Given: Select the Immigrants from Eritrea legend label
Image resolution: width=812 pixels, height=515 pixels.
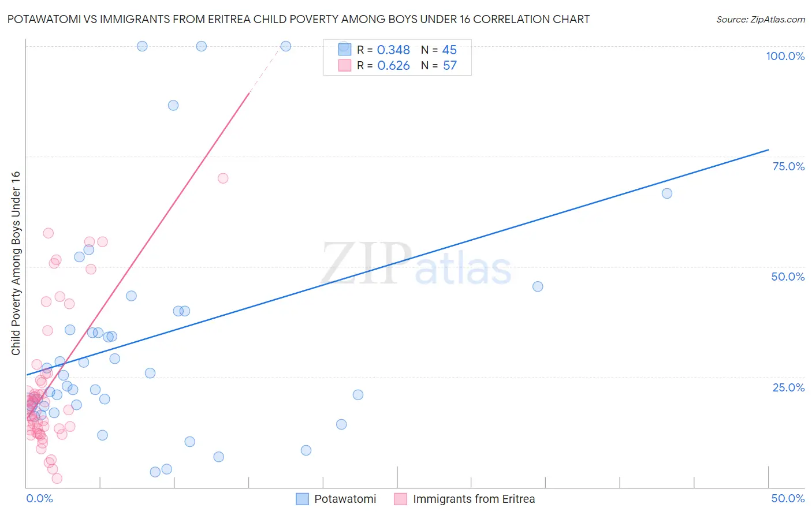Looking at the screenshot, I should 474,499.
